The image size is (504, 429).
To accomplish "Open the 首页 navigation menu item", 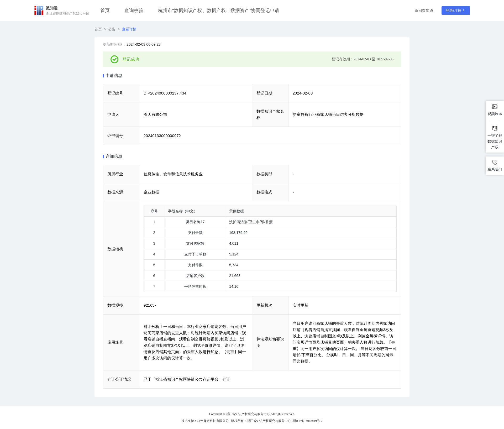I will (x=105, y=11).
